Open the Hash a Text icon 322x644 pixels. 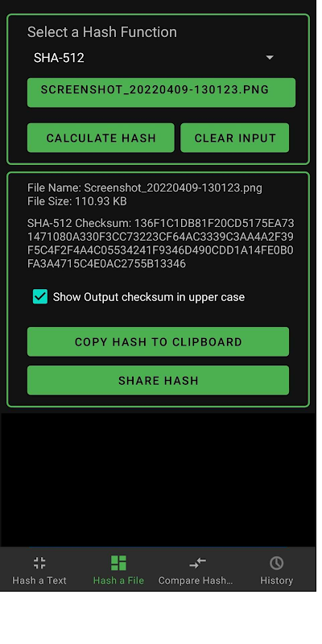point(39,563)
